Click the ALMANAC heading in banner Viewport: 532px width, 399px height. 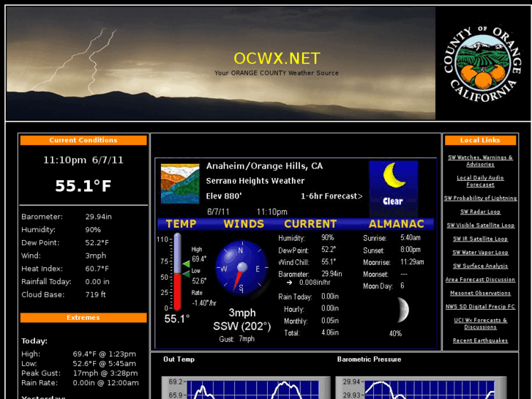coord(397,224)
